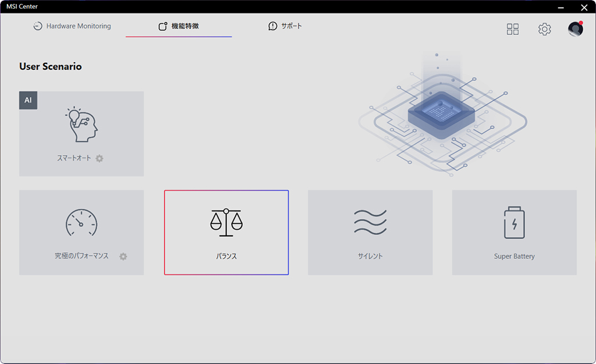
Task: Click the balance scales icon
Action: [226, 223]
